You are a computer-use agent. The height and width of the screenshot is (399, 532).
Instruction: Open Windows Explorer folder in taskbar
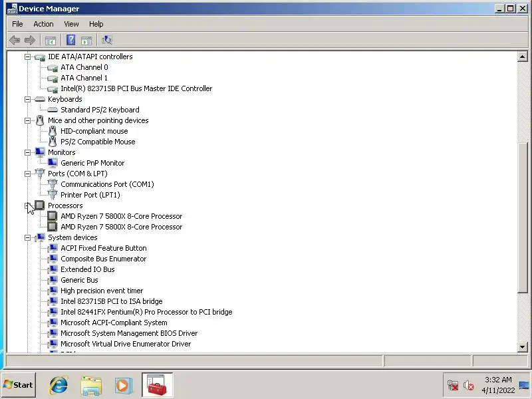pyautogui.click(x=91, y=385)
